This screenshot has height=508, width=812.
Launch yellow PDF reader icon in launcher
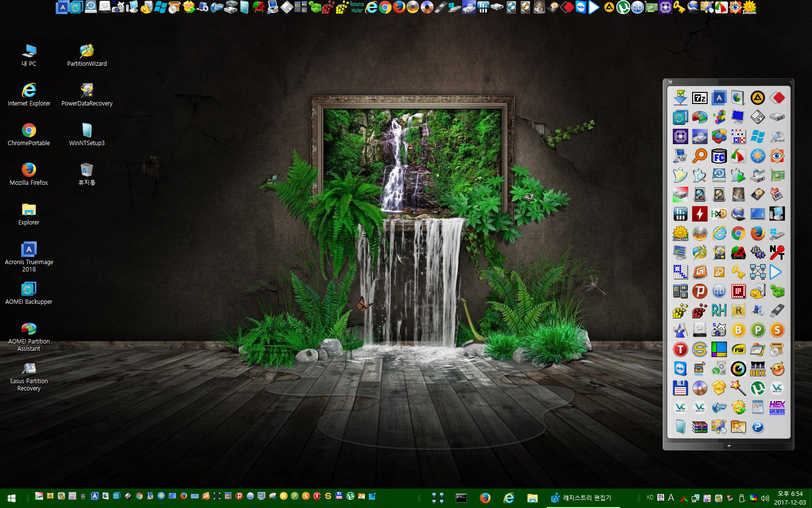tap(738, 349)
